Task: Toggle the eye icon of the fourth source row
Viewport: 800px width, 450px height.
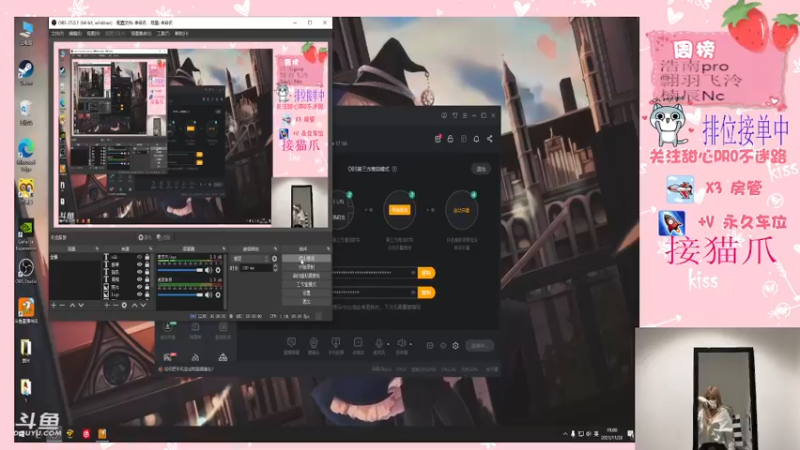Action: coord(139,279)
